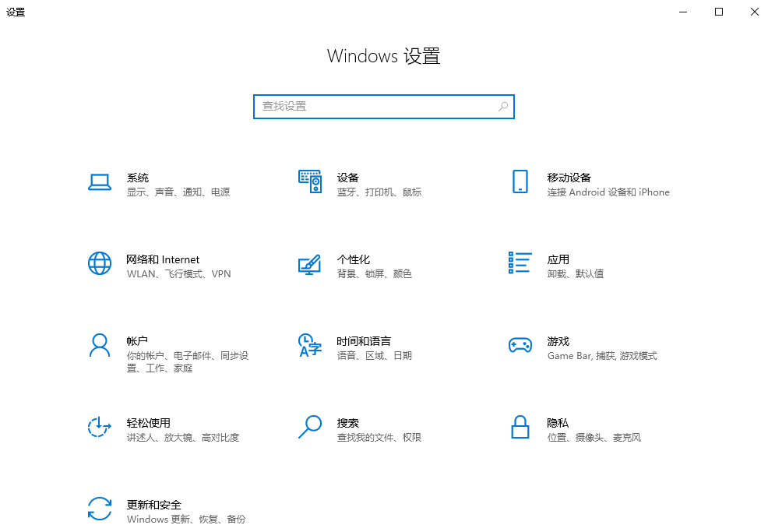Select the phone icon for 移动设备
The height and width of the screenshot is (532, 768).
pos(520,181)
